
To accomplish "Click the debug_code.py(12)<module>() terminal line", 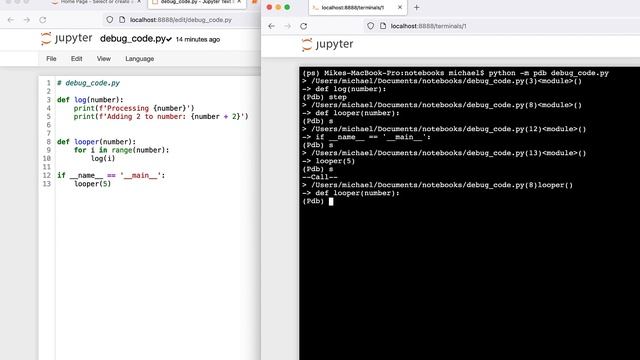I will (444, 129).
